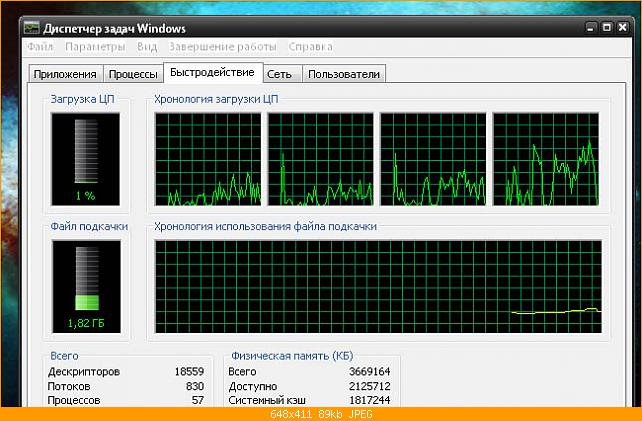Click the third CPU history graph
Screen dimensions: 642x421
click(433, 159)
